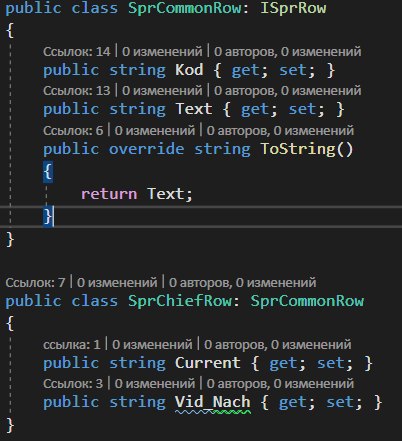Click the ISprRow interface name

pos(293,8)
